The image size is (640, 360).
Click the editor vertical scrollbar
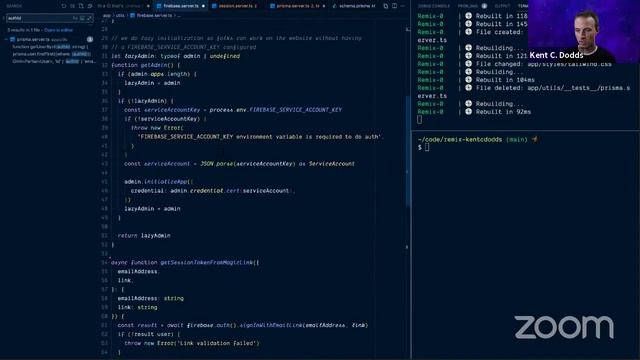(x=407, y=151)
